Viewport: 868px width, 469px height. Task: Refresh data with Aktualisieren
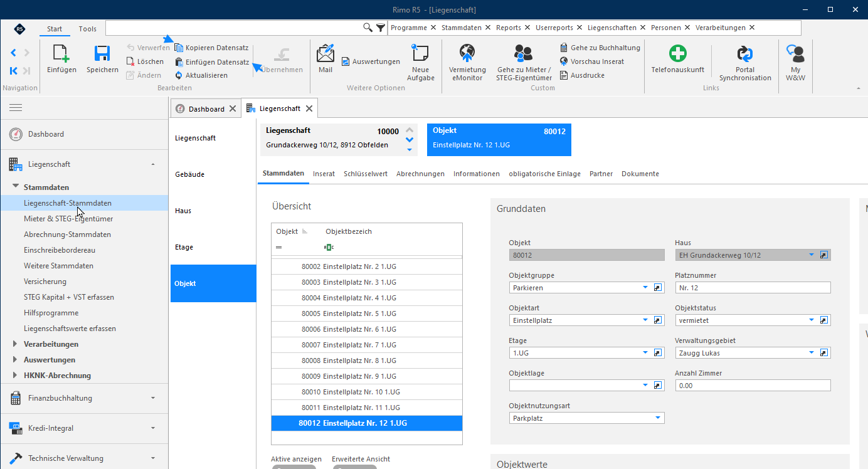(x=201, y=75)
